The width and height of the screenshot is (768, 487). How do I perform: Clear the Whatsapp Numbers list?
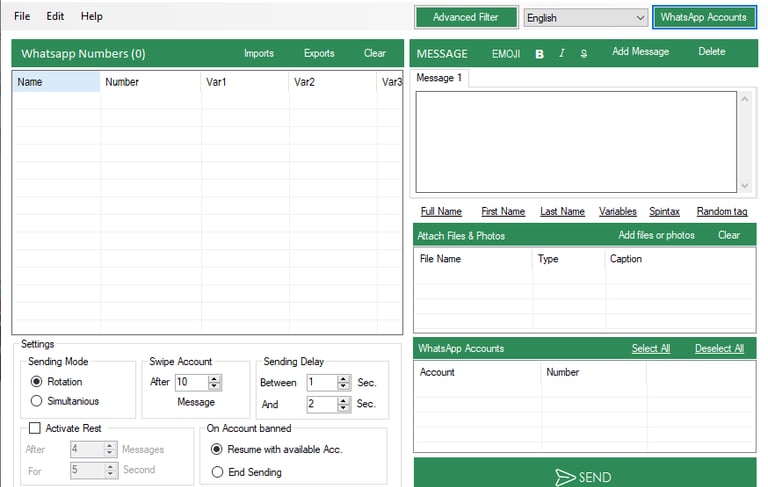coord(375,53)
